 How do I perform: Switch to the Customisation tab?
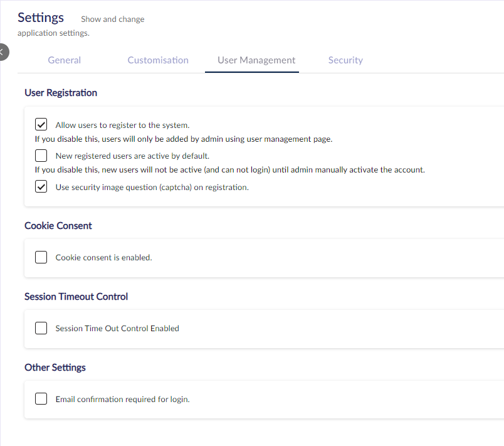tap(158, 60)
